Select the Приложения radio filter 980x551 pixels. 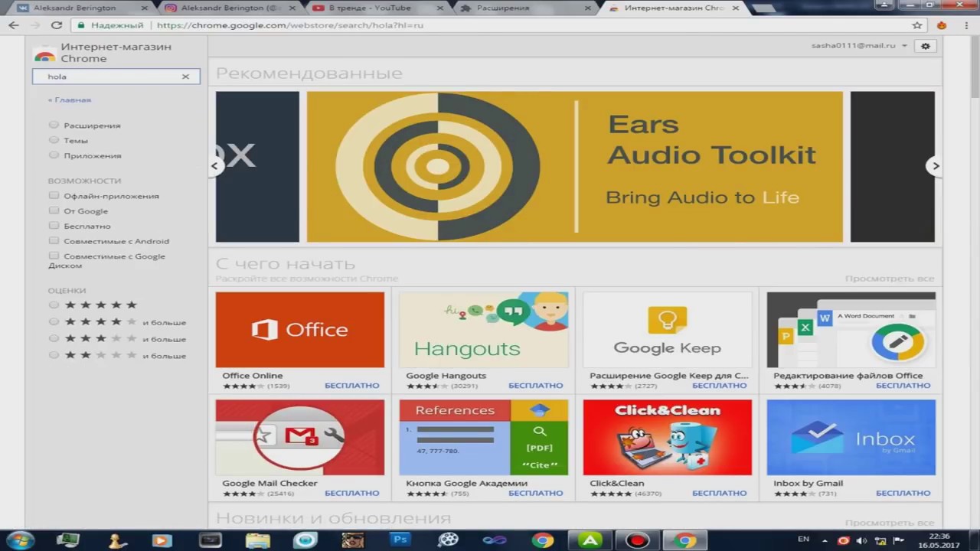[x=54, y=155]
